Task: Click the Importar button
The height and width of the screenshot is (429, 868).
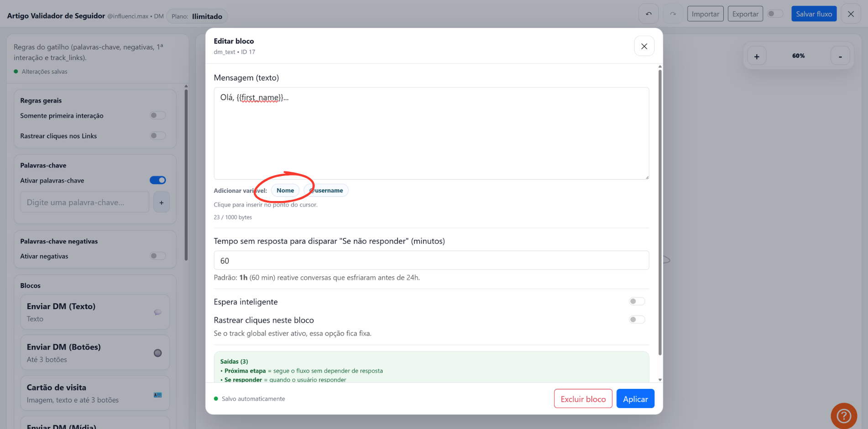Action: tap(705, 14)
